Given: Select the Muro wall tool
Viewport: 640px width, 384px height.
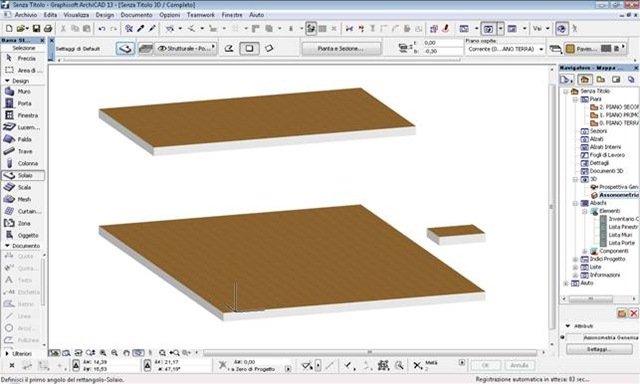Looking at the screenshot, I should [x=23, y=91].
